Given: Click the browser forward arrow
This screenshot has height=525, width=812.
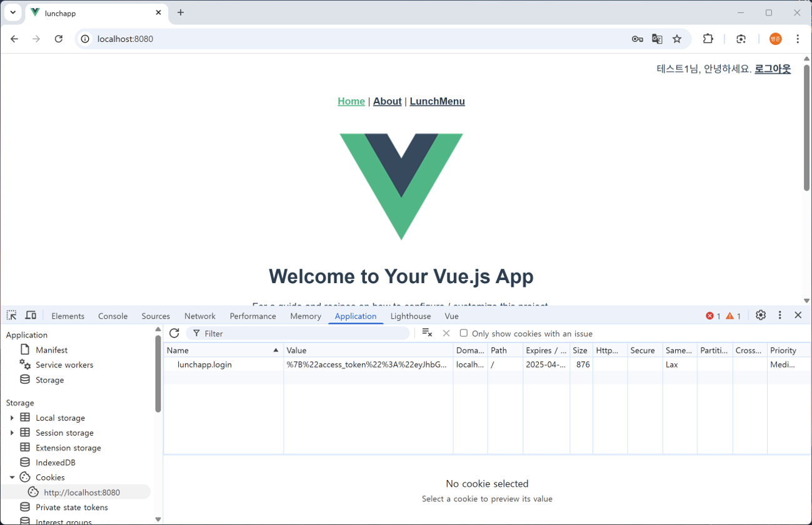Looking at the screenshot, I should click(36, 39).
